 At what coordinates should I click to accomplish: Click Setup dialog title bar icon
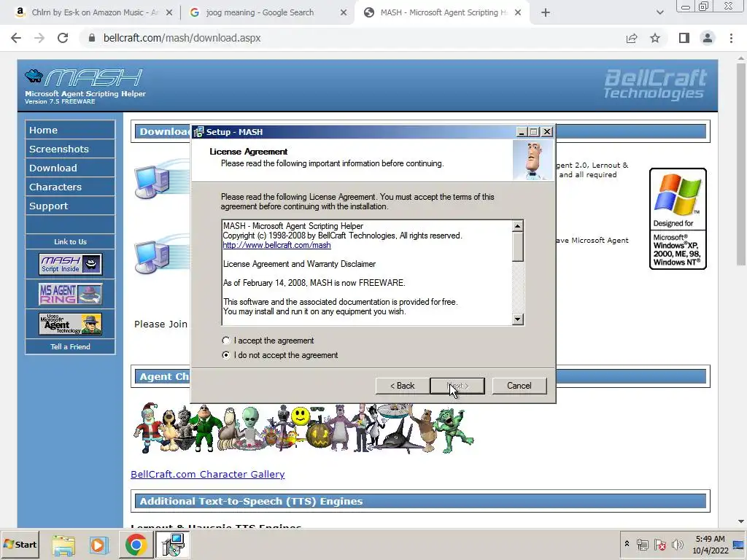tap(198, 132)
